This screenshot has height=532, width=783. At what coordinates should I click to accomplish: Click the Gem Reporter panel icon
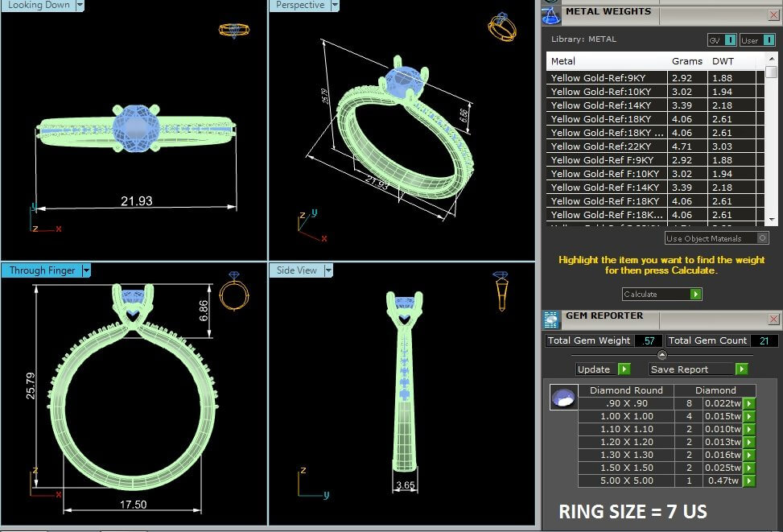click(x=551, y=320)
